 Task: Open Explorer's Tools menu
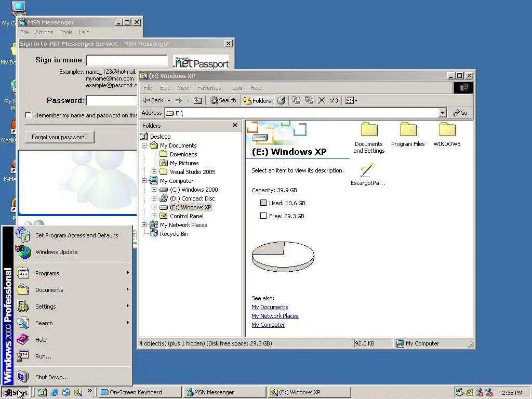click(235, 88)
